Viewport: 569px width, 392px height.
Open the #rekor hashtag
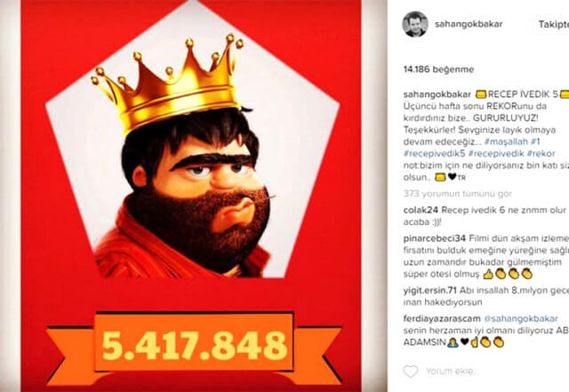point(541,154)
